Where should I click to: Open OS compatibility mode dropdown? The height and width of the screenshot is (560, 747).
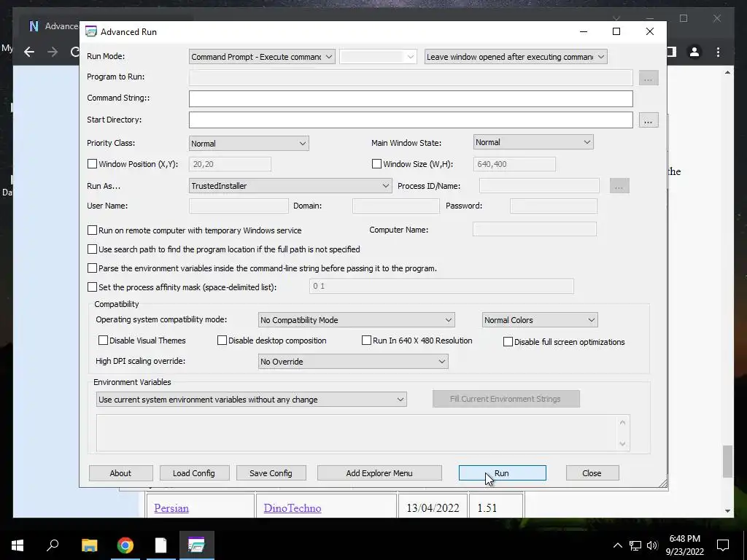pos(356,320)
